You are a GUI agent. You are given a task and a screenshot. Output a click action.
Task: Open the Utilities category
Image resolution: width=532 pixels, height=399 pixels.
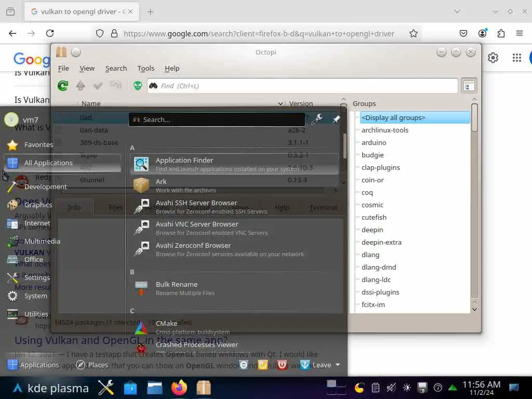[63, 314]
